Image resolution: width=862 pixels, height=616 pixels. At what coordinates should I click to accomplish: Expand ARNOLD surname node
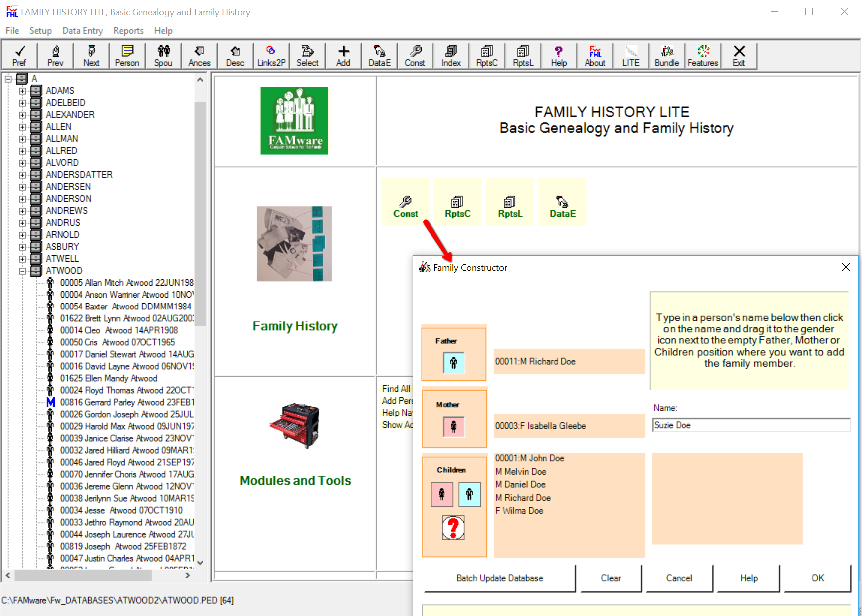point(22,235)
